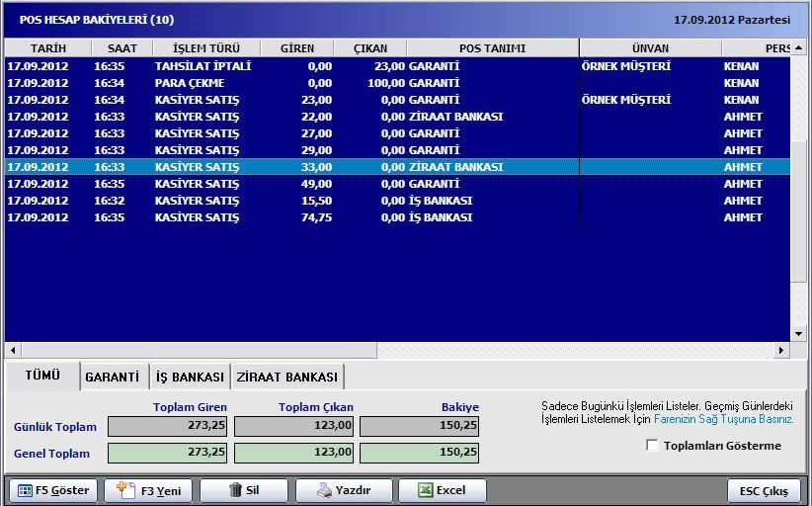This screenshot has width=812, height=506.
Task: Toggle the Toplamları Gösterme checkbox
Action: click(651, 446)
